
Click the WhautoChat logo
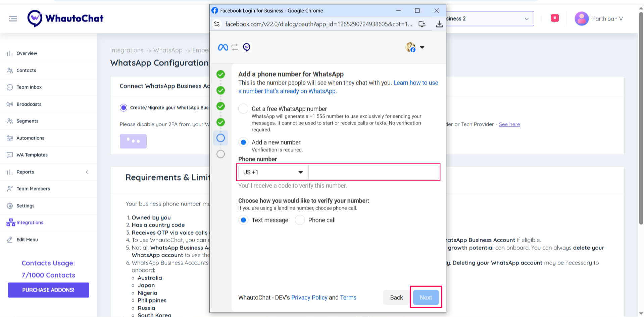65,18
